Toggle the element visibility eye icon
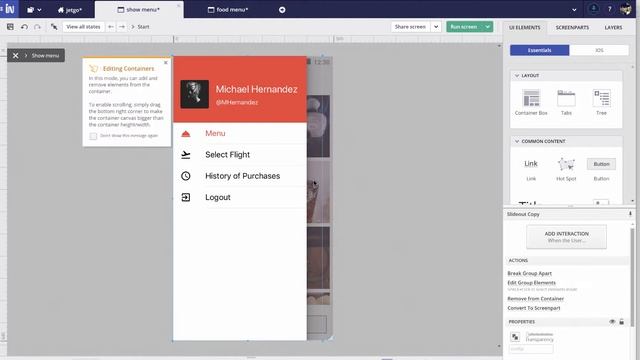640x360 pixels. [612, 322]
